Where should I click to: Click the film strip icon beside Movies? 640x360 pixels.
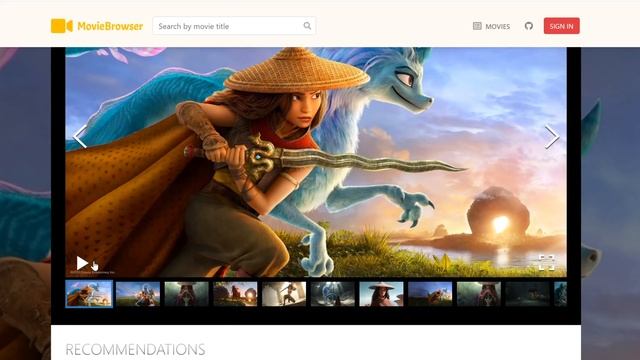(477, 26)
